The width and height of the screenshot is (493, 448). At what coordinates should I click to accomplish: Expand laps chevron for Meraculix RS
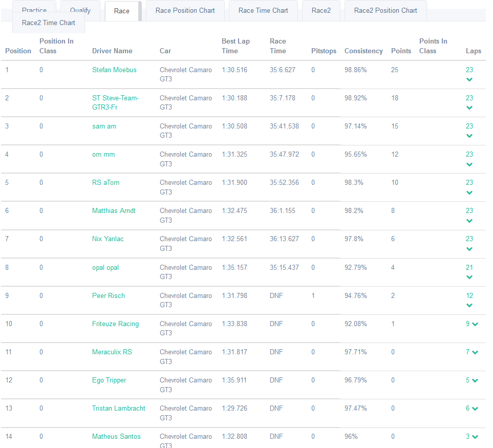pos(475,352)
